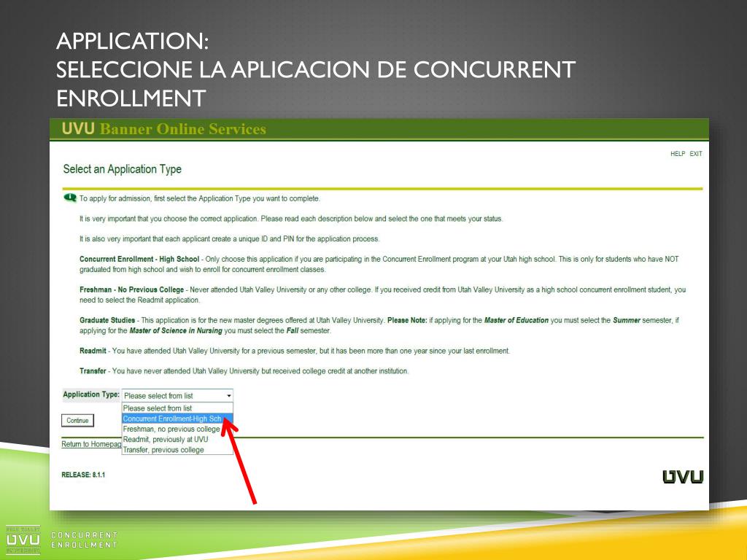
Task: Click 'UVU Banner Online Services' header title
Action: (164, 129)
